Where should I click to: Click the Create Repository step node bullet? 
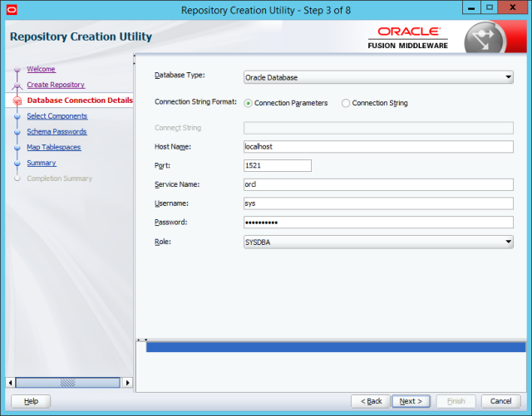[x=17, y=86]
